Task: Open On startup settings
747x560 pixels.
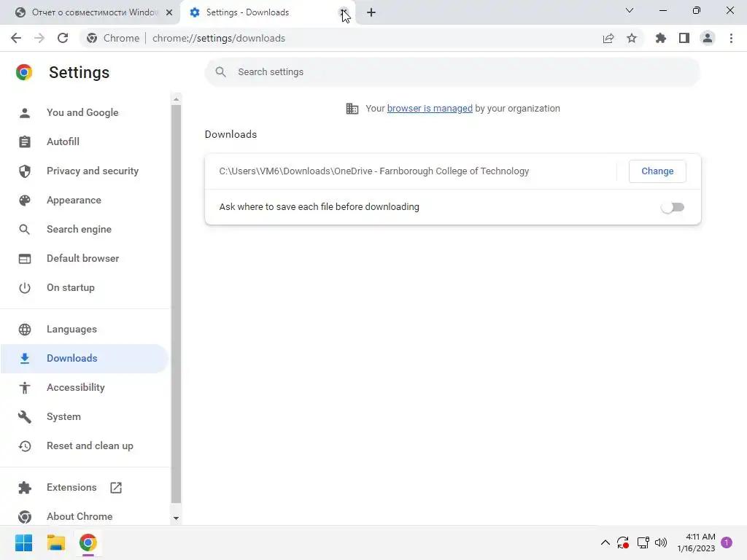Action: (x=85, y=287)
